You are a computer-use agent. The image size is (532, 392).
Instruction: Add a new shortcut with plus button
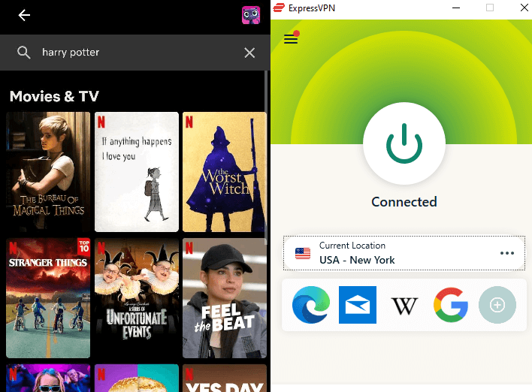497,304
